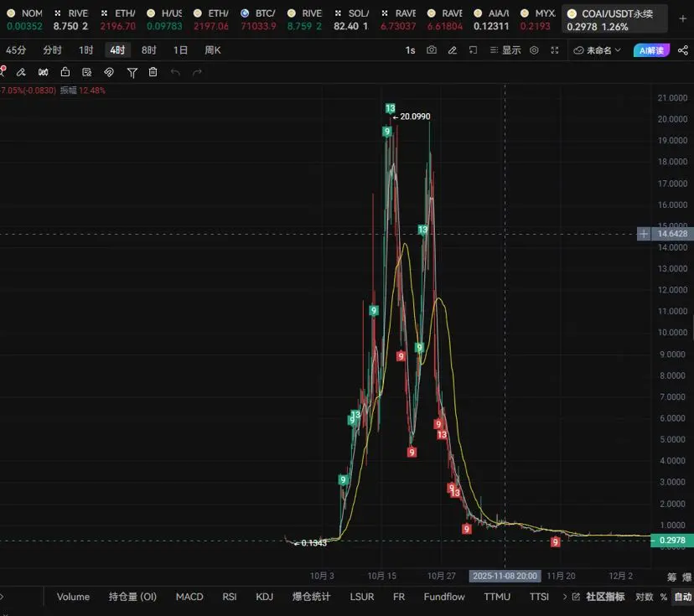Expand the 未命名 layout dropdown

598,50
